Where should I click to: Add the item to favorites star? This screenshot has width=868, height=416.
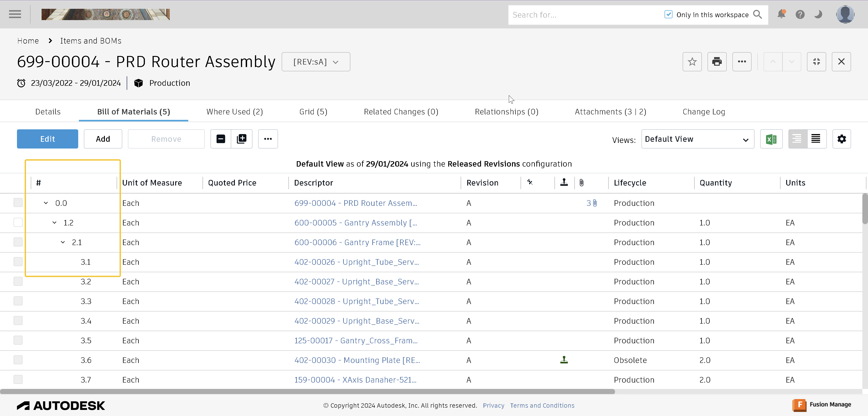pos(692,62)
